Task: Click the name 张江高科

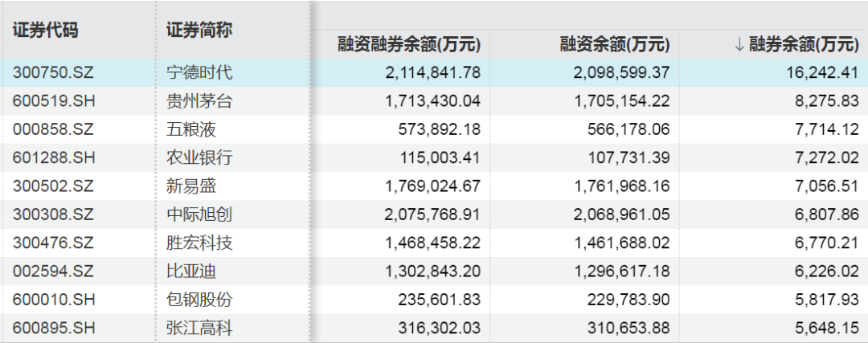Action: point(199,328)
